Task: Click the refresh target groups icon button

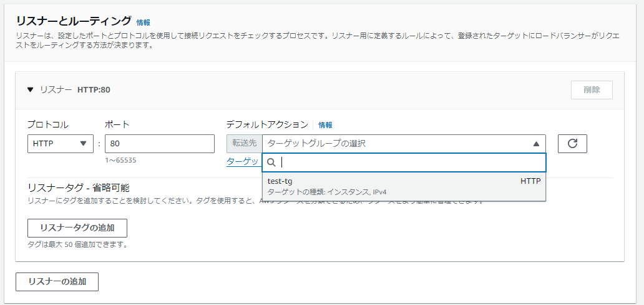Action: 572,144
